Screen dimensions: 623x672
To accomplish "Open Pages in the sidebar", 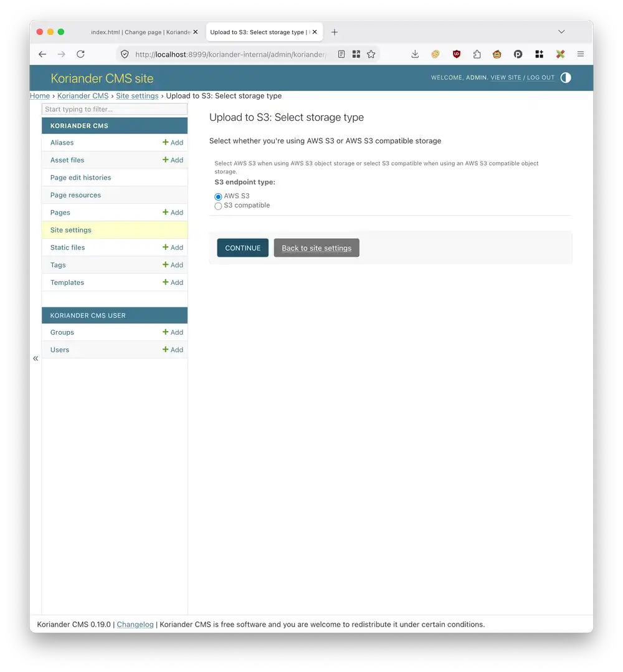I will [60, 213].
